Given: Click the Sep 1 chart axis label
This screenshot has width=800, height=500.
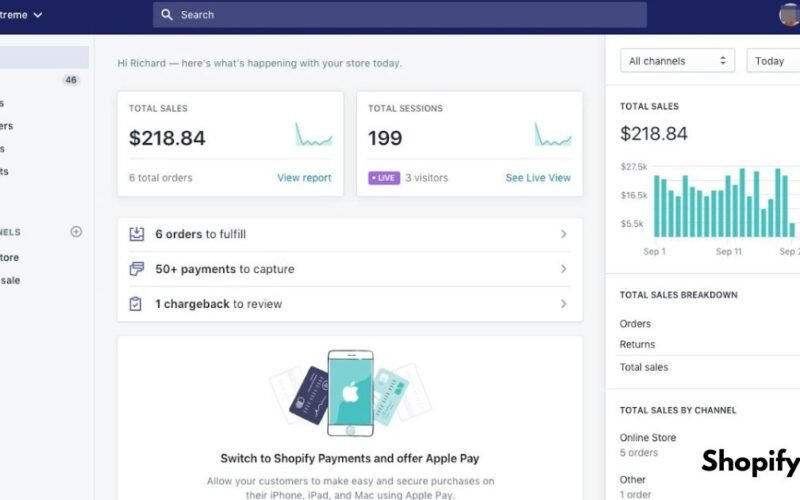Looking at the screenshot, I should pyautogui.click(x=655, y=252).
